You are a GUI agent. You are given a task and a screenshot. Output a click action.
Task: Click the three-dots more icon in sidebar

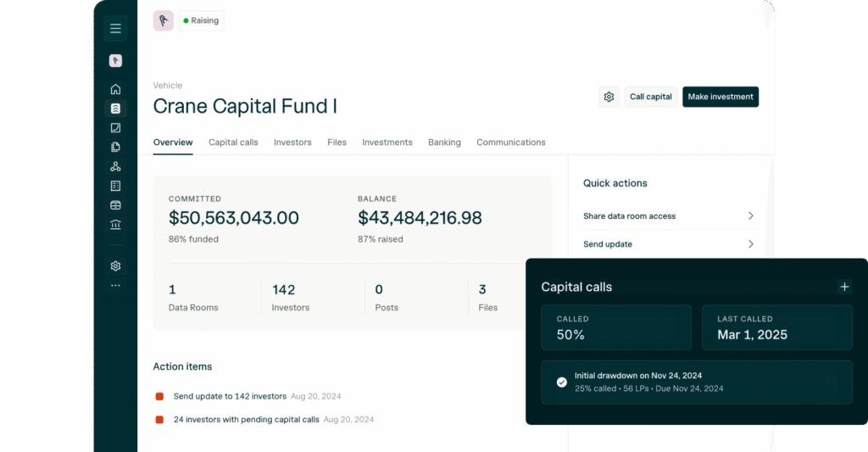pos(115,286)
